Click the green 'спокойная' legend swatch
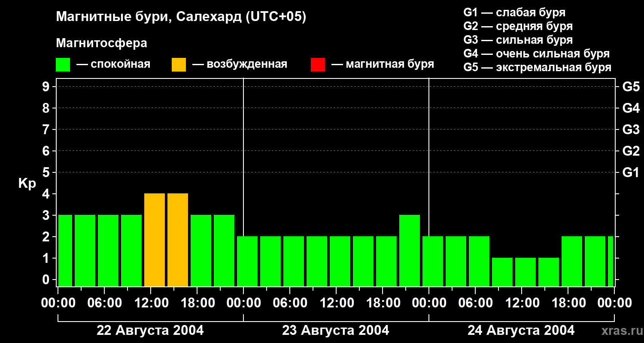 pos(63,65)
